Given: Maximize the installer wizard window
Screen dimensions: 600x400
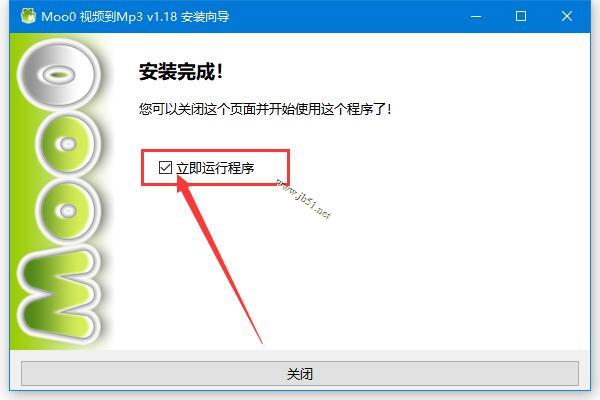Looking at the screenshot, I should 520,16.
